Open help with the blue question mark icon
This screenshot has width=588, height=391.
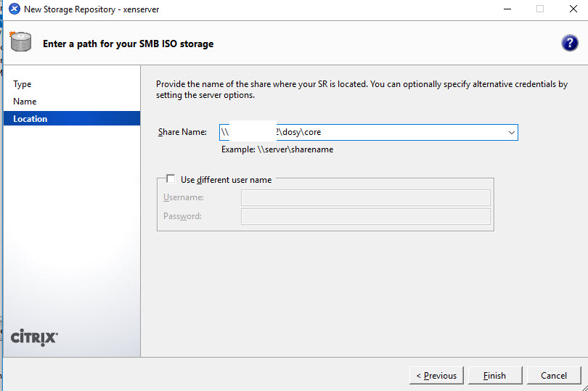click(570, 43)
